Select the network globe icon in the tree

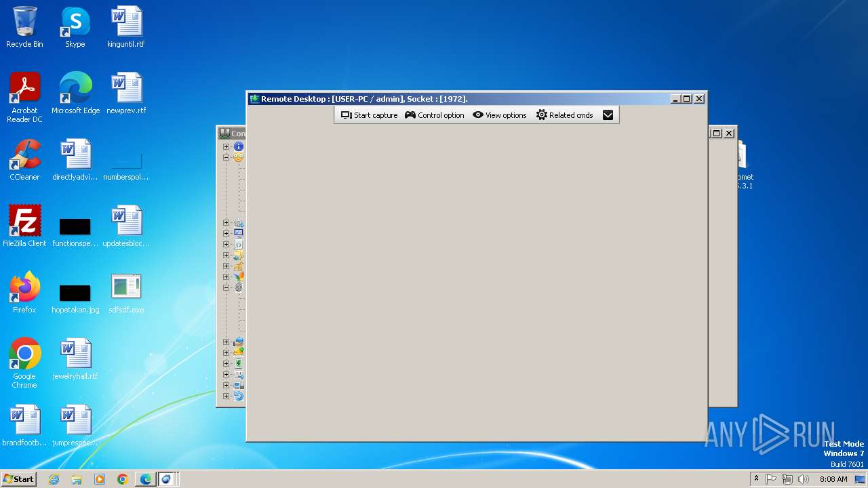(x=239, y=342)
